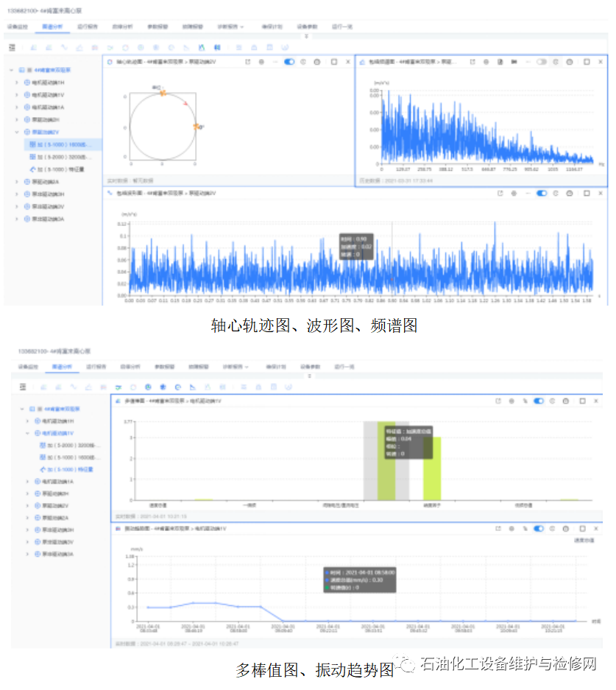
Task: Collapse the 泵驱动端2V node in upper tree
Action: coord(17,133)
